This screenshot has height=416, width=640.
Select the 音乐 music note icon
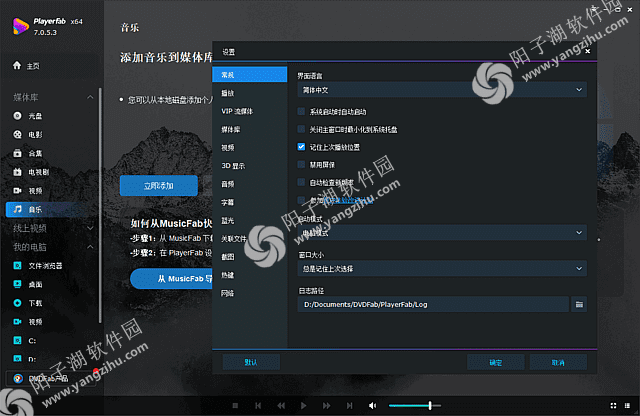pyautogui.click(x=17, y=209)
